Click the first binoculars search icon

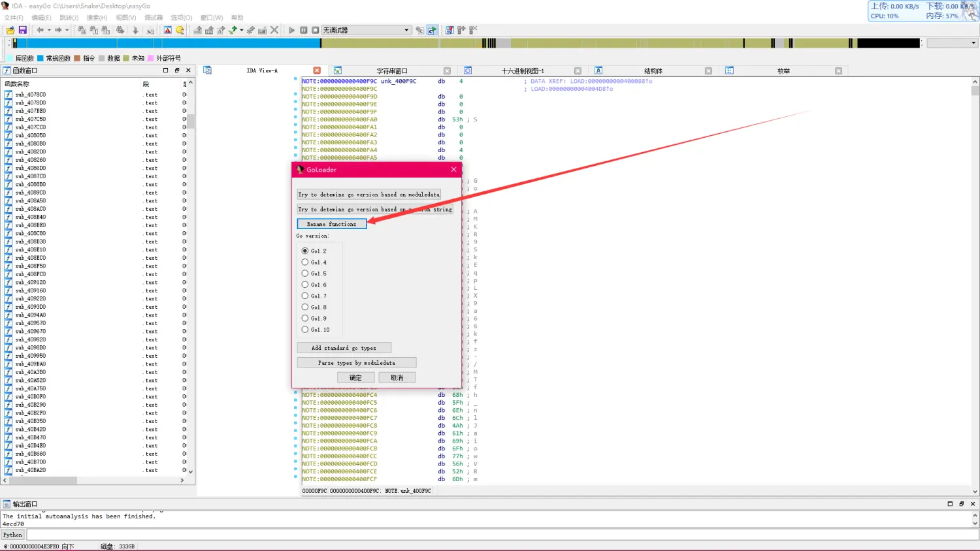(x=82, y=30)
